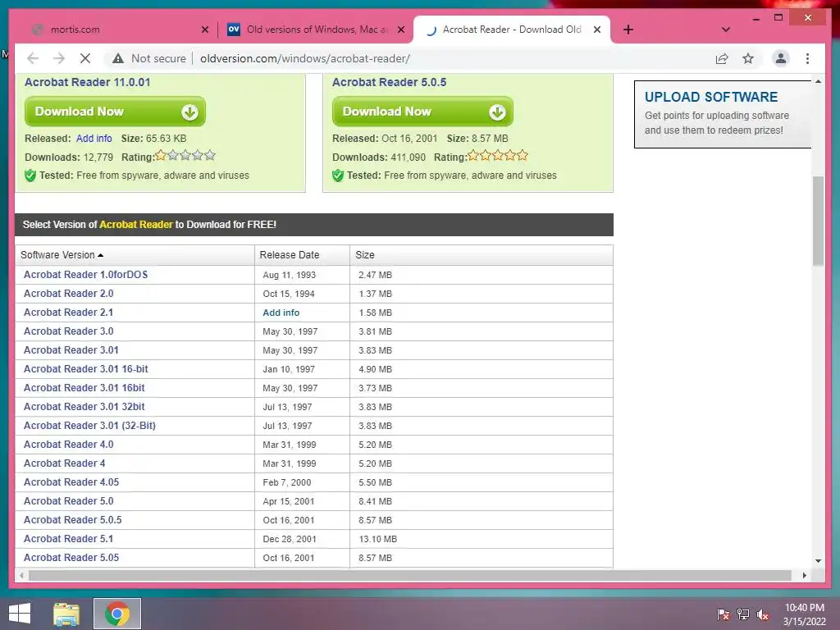Screen dimensions: 840x630
Task: Open Acrobat Reader 5.05 link
Action: tap(71, 558)
